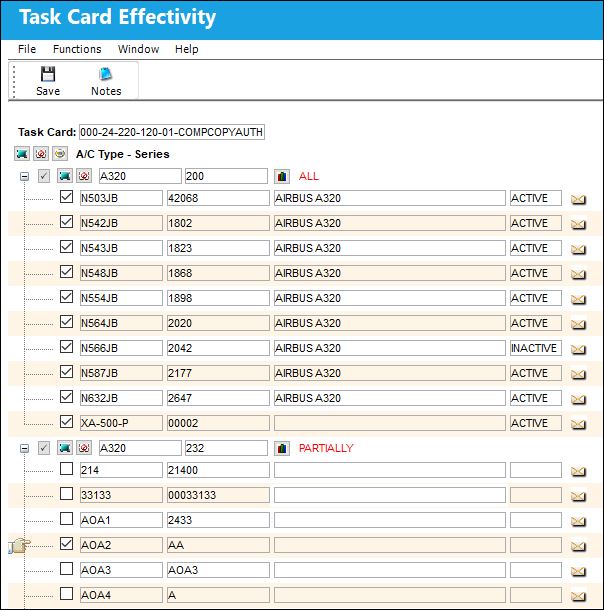Image resolution: width=604 pixels, height=610 pixels.
Task: Open the envelope icon for AOA1
Action: pyautogui.click(x=578, y=521)
